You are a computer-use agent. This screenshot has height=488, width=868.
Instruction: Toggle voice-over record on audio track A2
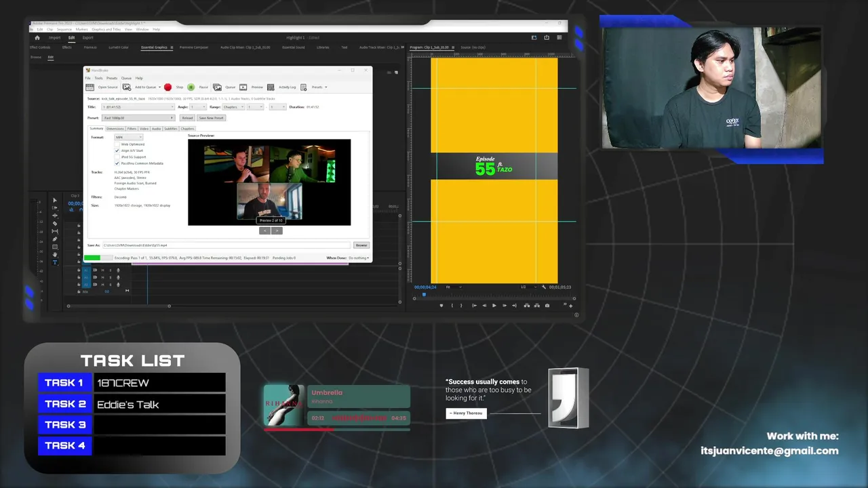point(118,277)
